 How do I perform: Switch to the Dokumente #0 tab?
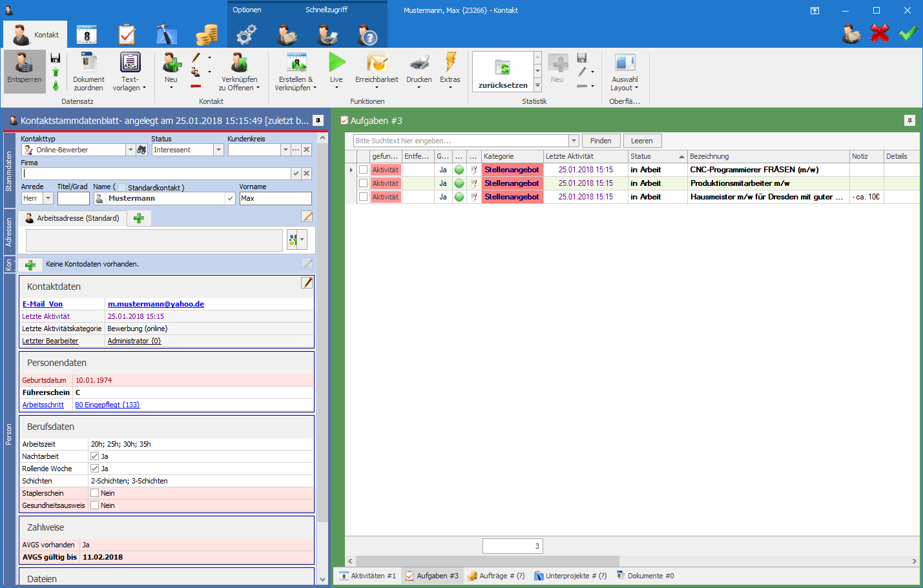click(x=645, y=576)
